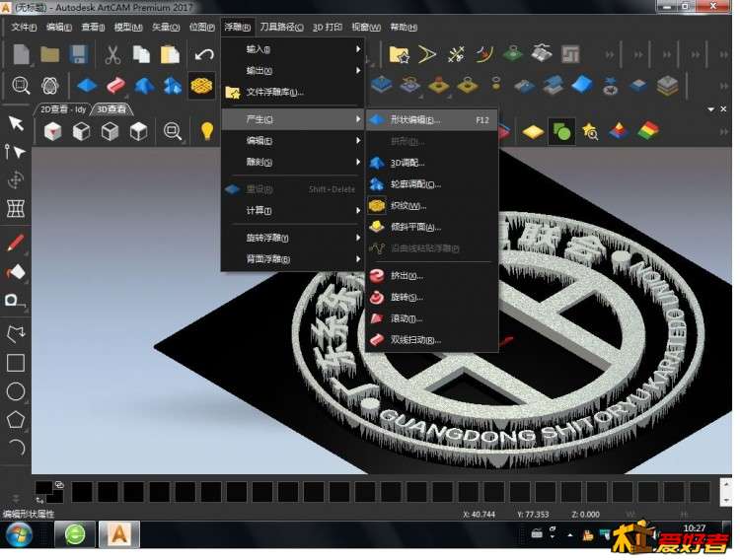Click the blue diamond shape editor toolbar icon
740x560 pixels.
(x=87, y=86)
